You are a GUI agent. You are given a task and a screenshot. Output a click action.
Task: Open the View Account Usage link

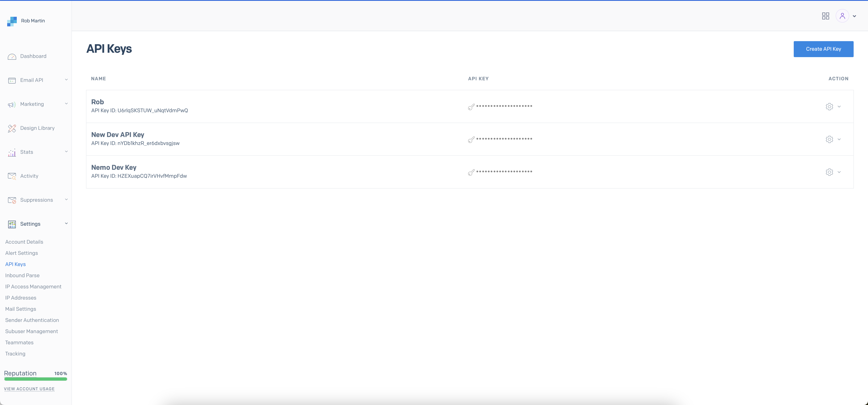coord(29,389)
